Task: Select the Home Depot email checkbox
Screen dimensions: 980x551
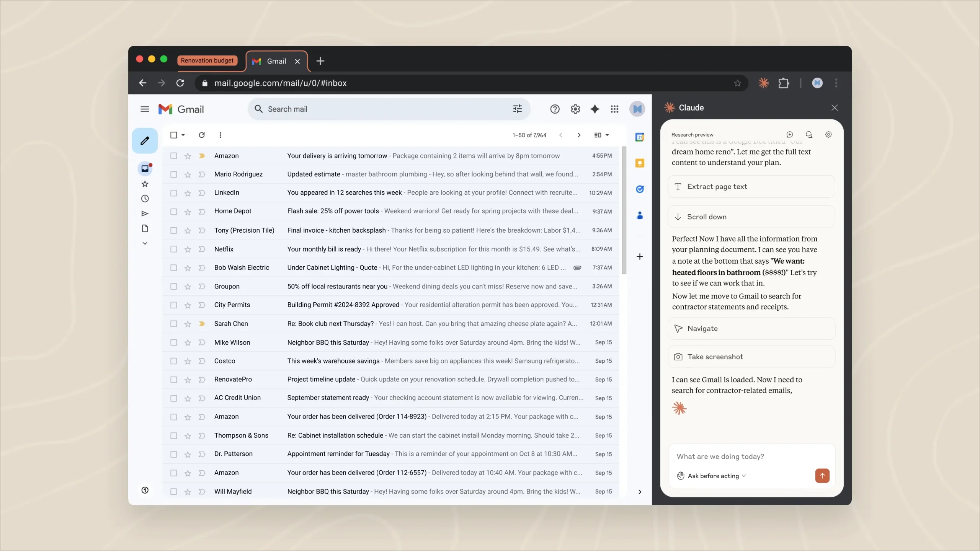Action: pos(173,212)
